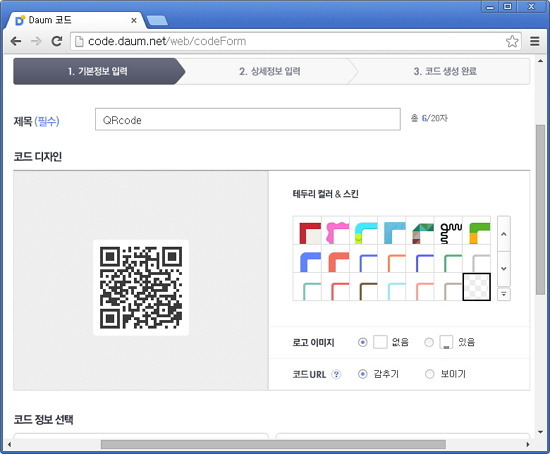This screenshot has width=550, height=454.
Task: Bookmark page with the star icon
Action: click(512, 41)
